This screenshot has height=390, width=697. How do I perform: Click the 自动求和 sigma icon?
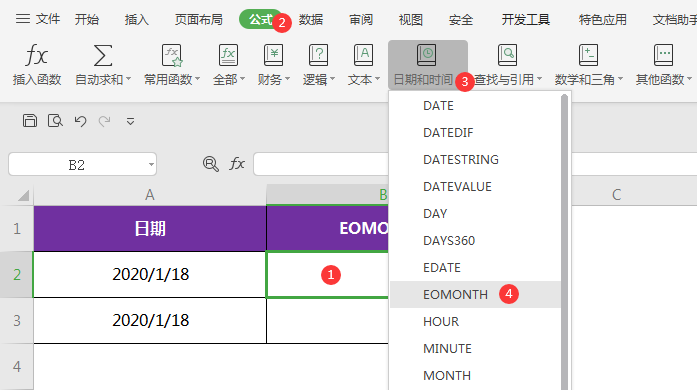(103, 55)
